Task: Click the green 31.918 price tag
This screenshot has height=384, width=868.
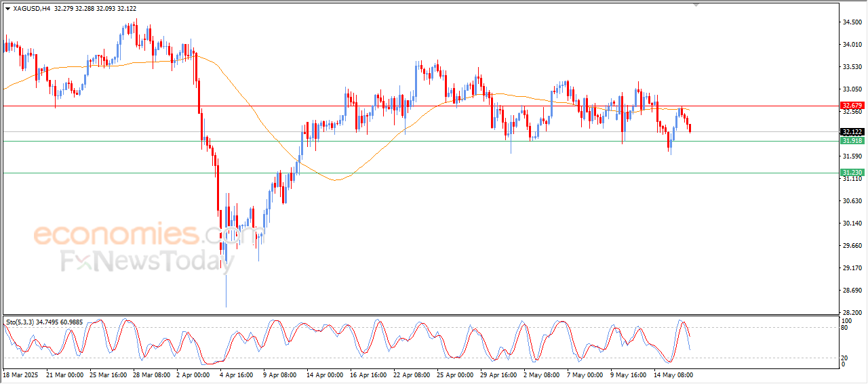Action: point(851,141)
